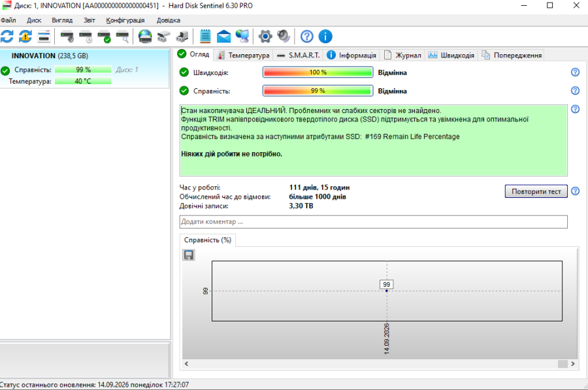This screenshot has height=390, width=588.
Task: Click the 'більше 1000 днів' value
Action: tap(318, 197)
